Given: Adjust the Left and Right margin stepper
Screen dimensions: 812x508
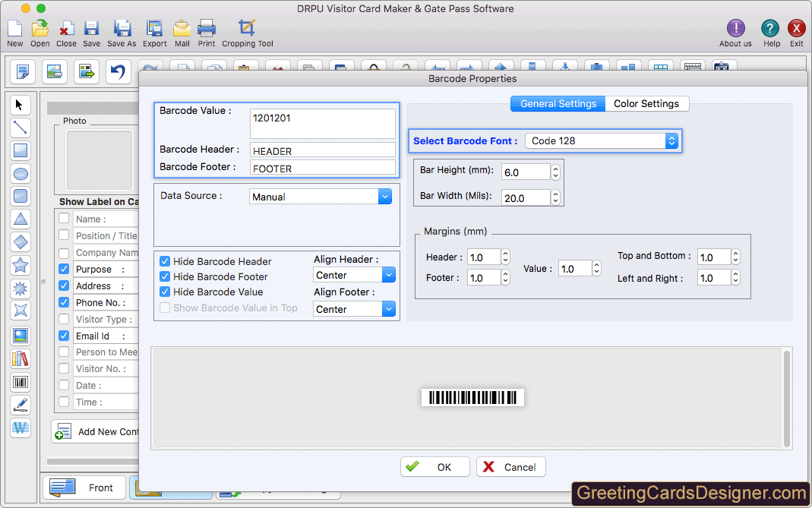Looking at the screenshot, I should tap(735, 278).
